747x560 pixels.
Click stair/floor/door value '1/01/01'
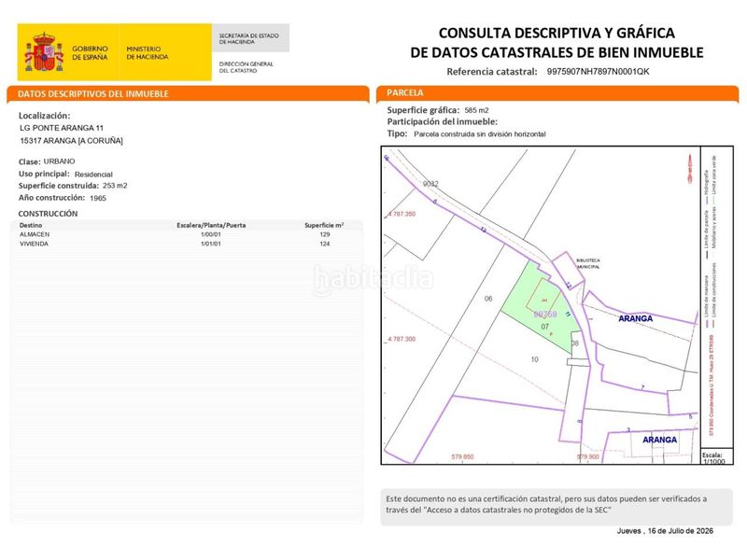pos(211,244)
